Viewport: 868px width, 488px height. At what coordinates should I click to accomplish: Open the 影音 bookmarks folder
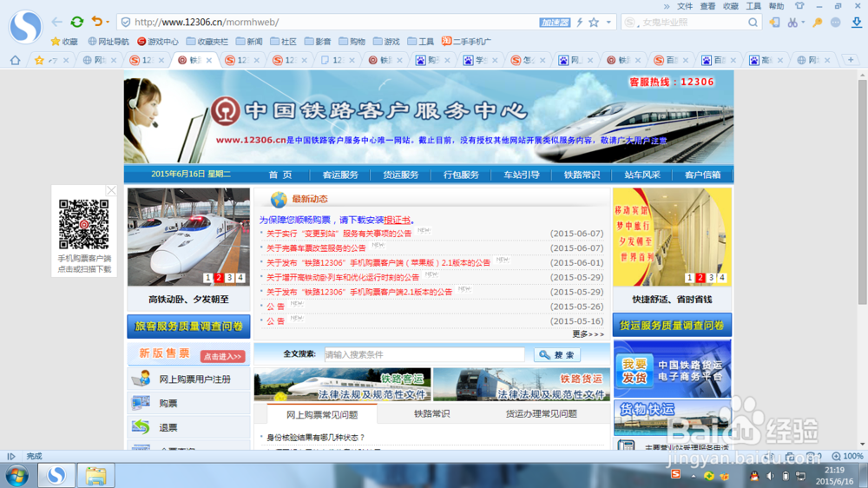(x=318, y=42)
